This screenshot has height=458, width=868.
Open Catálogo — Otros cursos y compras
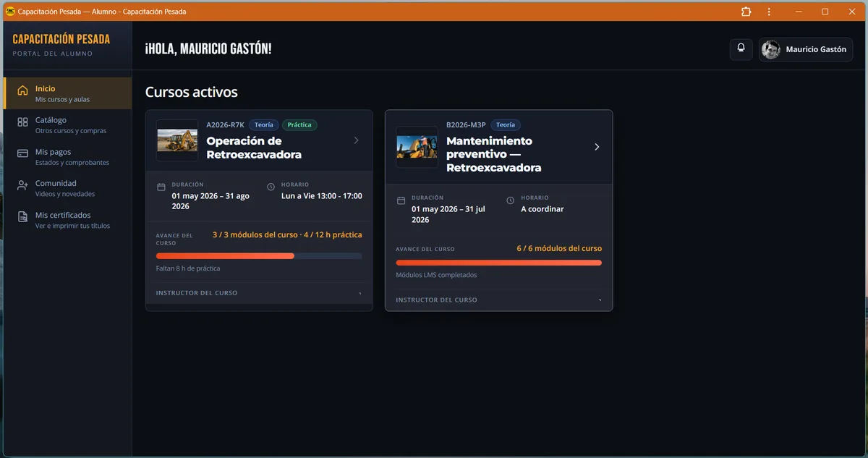coord(68,125)
